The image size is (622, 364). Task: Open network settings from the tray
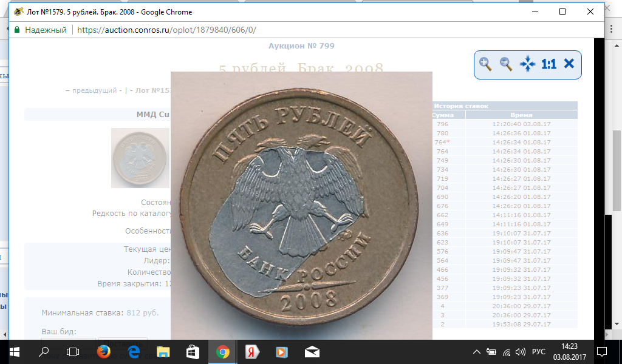tap(507, 352)
